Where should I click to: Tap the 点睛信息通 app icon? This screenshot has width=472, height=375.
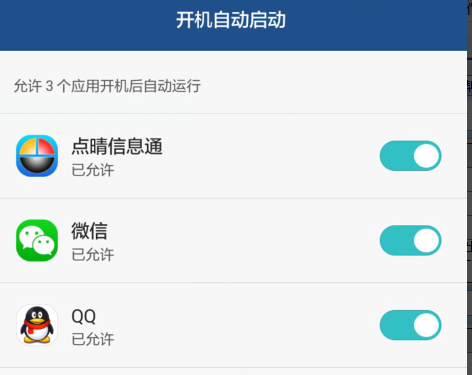tap(37, 156)
